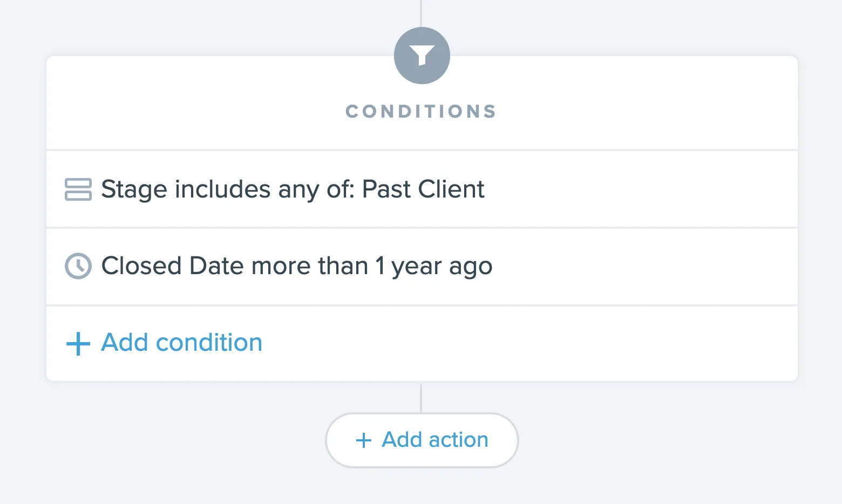Edit the Stage includes Past Client condition
The height and width of the screenshot is (504, 842).
(x=292, y=189)
